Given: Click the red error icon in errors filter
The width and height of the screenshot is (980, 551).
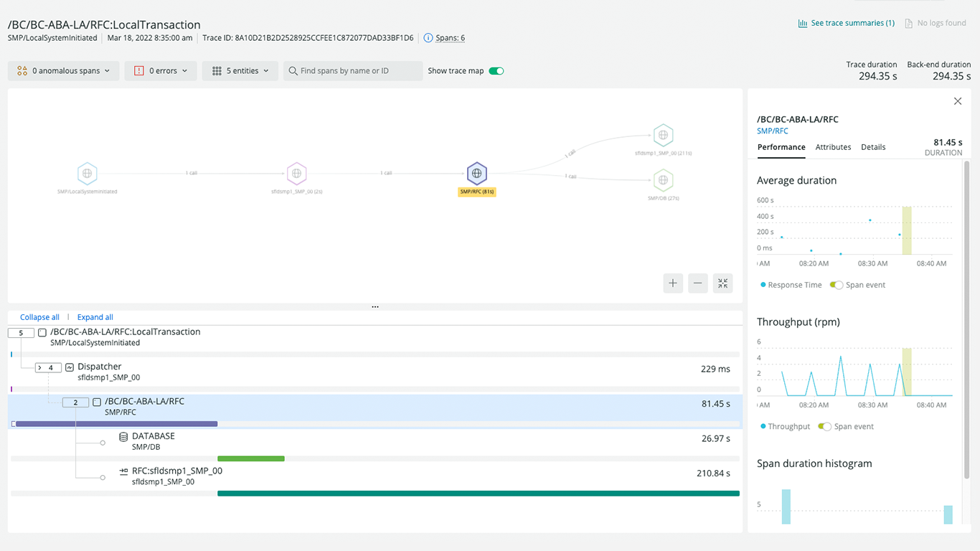Looking at the screenshot, I should coord(138,70).
